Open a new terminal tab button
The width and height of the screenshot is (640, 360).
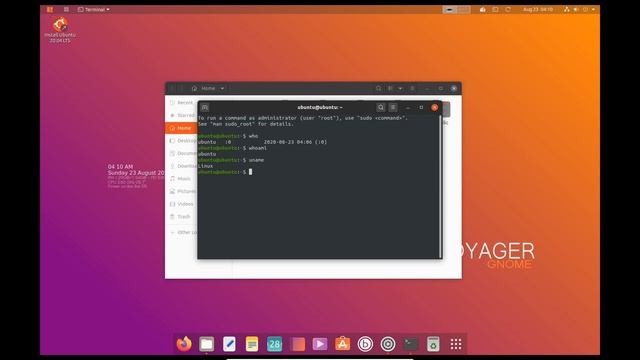(x=204, y=107)
